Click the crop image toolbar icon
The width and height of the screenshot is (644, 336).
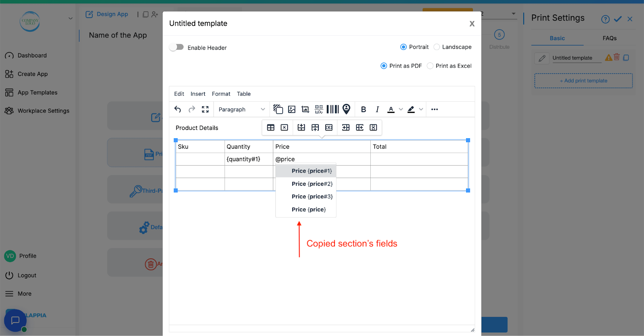305,109
